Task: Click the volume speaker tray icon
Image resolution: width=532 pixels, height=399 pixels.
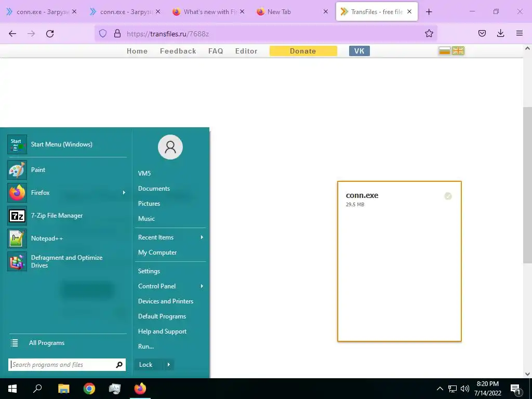Action: tap(465, 389)
